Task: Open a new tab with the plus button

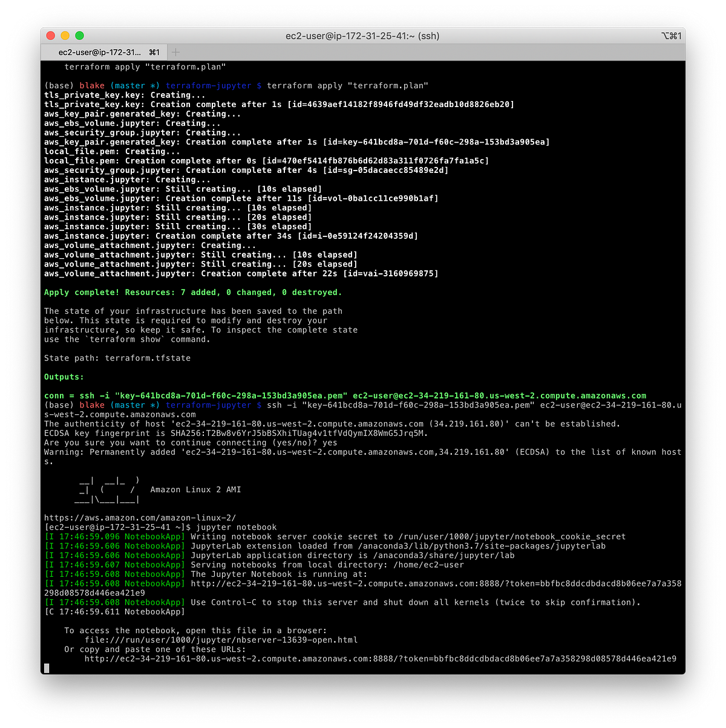Action: 175,52
